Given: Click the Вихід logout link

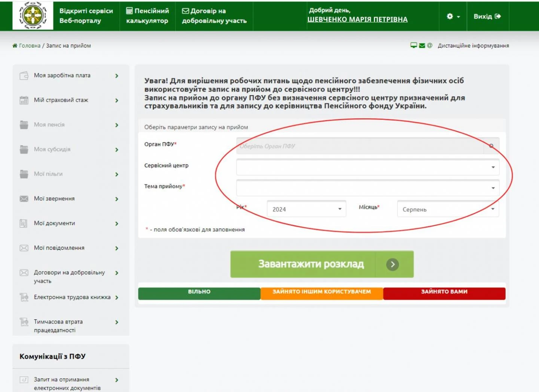Looking at the screenshot, I should point(487,16).
